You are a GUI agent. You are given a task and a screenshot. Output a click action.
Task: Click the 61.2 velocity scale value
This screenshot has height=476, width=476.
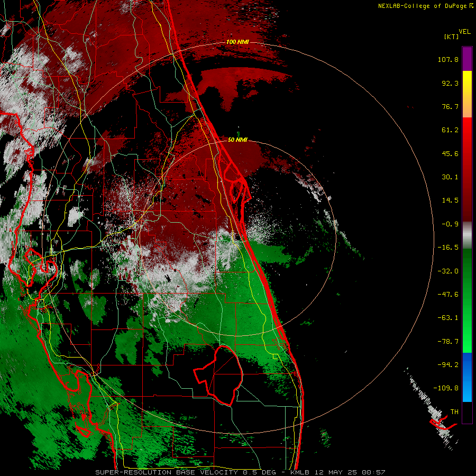coord(450,130)
